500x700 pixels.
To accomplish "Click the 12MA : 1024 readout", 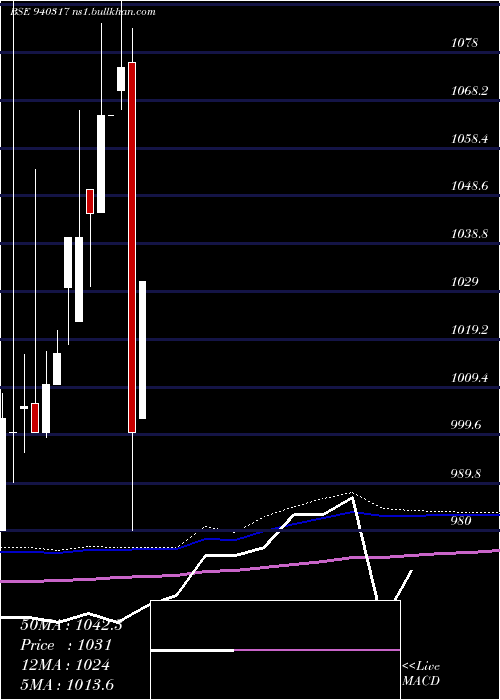I will (x=65, y=665).
